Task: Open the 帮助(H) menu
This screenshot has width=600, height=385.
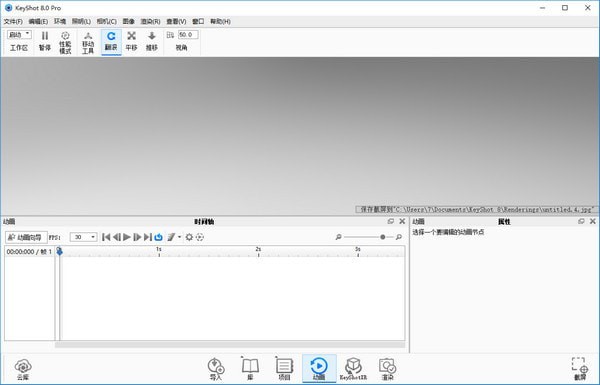Action: [220, 21]
